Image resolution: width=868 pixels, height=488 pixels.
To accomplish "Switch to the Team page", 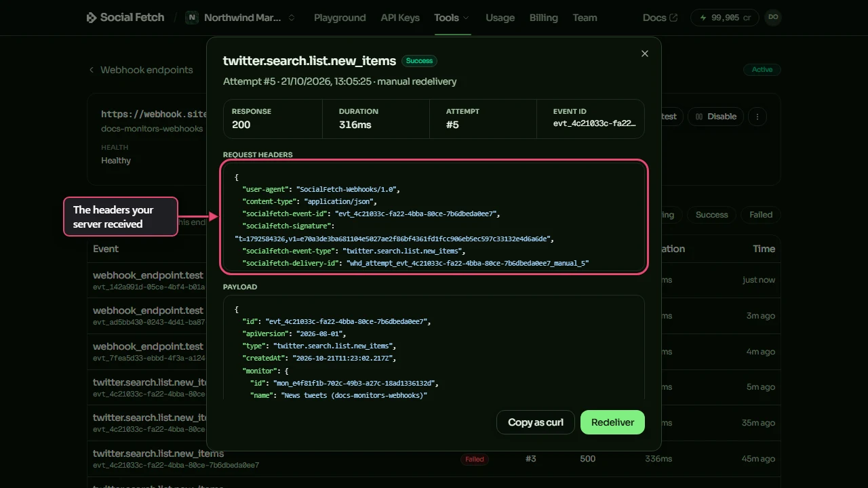I will pos(585,18).
